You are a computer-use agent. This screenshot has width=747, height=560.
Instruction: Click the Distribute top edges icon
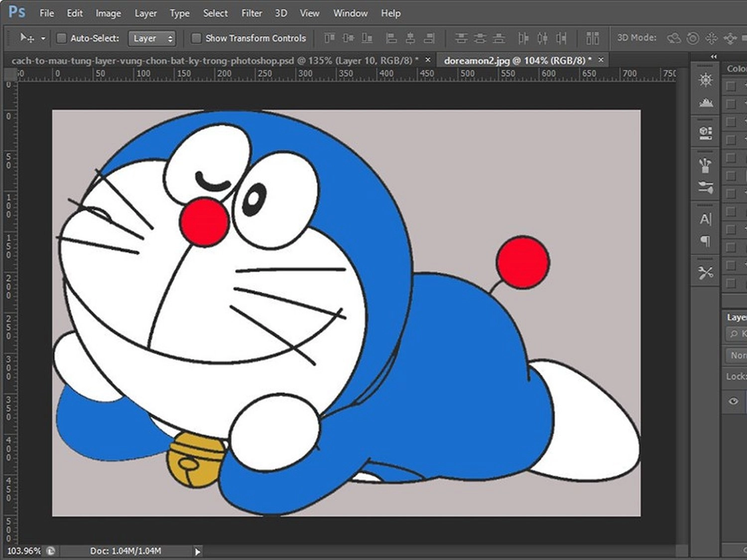tap(461, 38)
